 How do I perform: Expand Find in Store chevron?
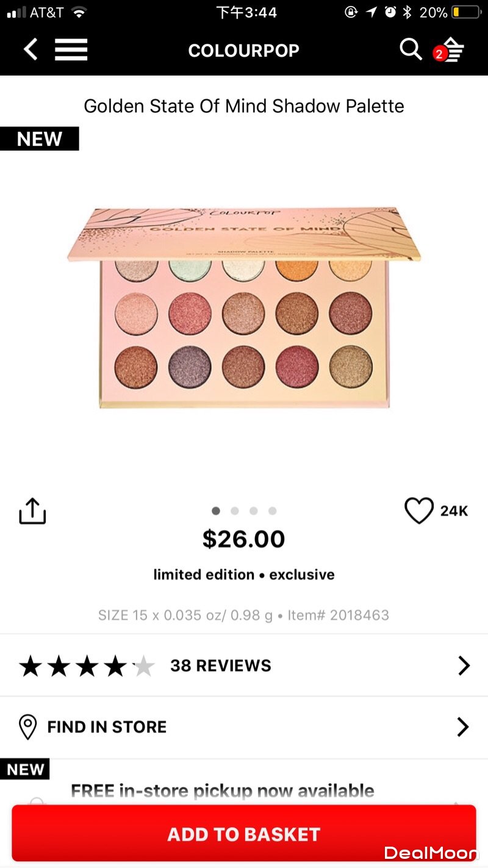(x=464, y=726)
